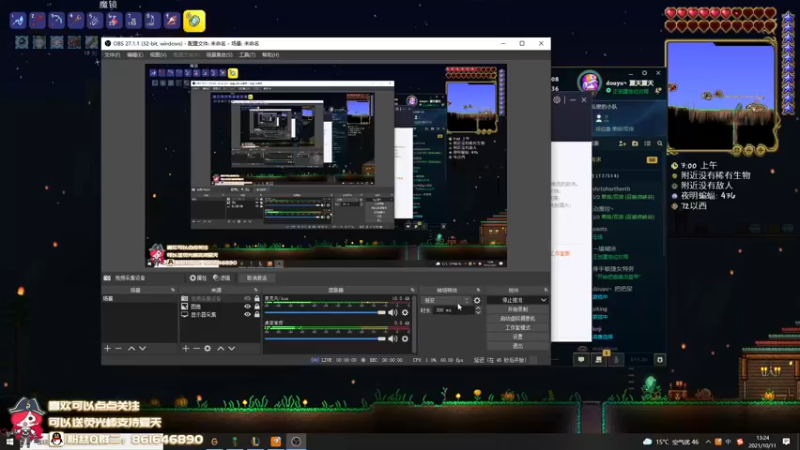
Task: Click the 启动虚拟摄像机 button
Action: tap(518, 318)
